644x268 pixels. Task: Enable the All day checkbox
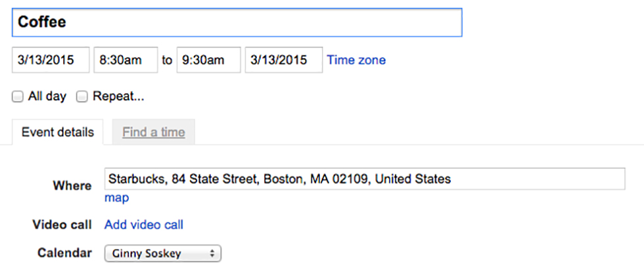point(18,97)
